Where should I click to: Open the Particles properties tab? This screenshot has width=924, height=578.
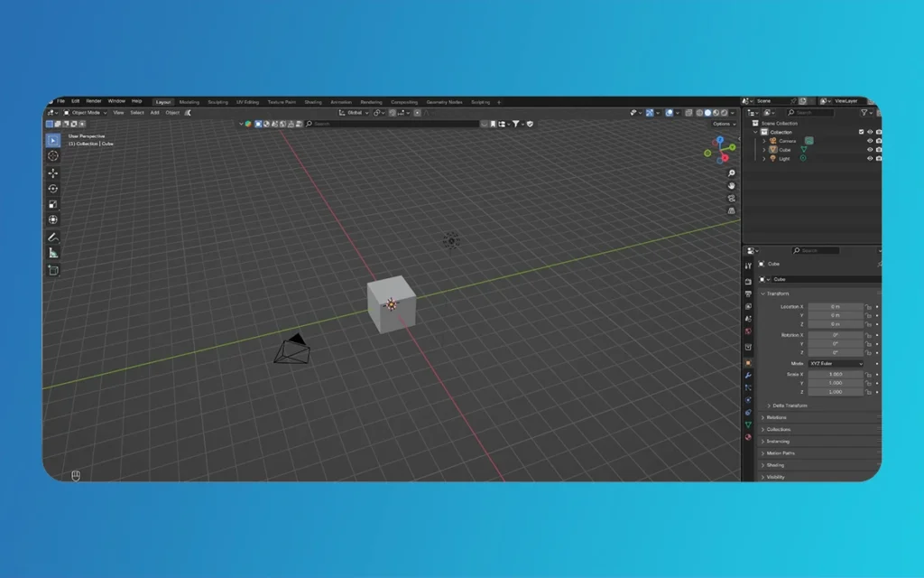click(748, 387)
